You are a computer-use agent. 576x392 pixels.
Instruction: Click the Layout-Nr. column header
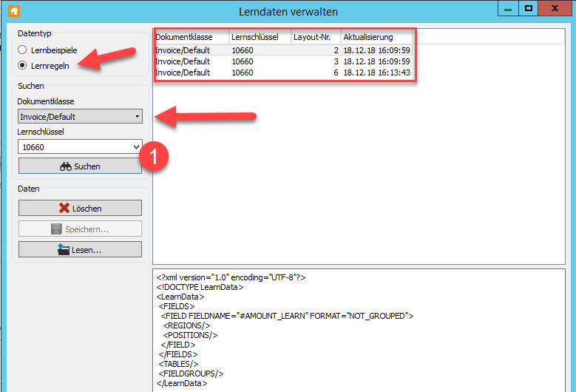tap(315, 37)
